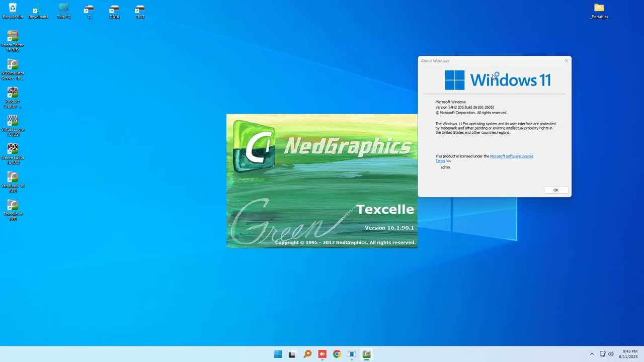Click the 'admin' licensee name
Image resolution: width=644 pixels, height=362 pixels.
445,167
